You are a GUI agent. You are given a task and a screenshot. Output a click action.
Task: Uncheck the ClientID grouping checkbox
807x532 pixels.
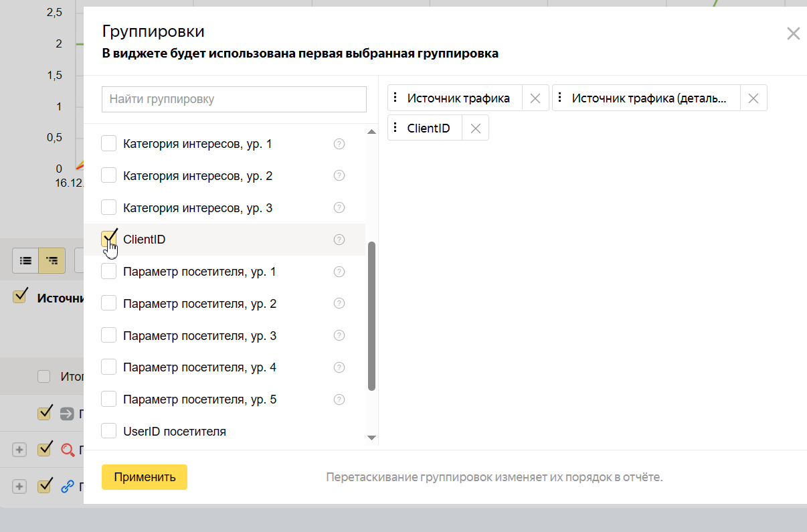108,239
